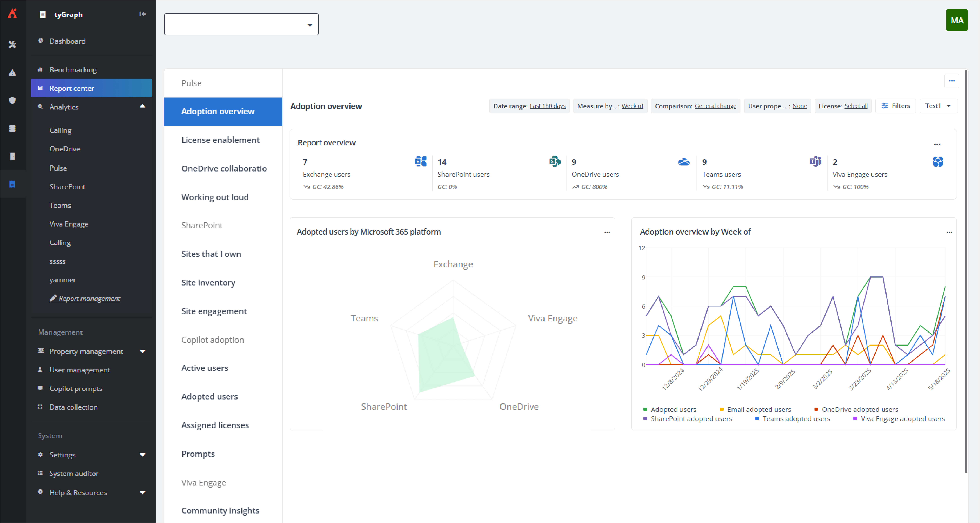Click the Teams icon in Report overview
Viewport: 980px width, 523px height.
815,161
